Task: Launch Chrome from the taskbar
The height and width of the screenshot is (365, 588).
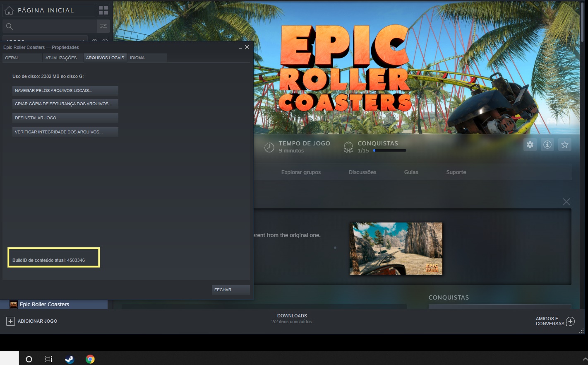Action: [90, 359]
